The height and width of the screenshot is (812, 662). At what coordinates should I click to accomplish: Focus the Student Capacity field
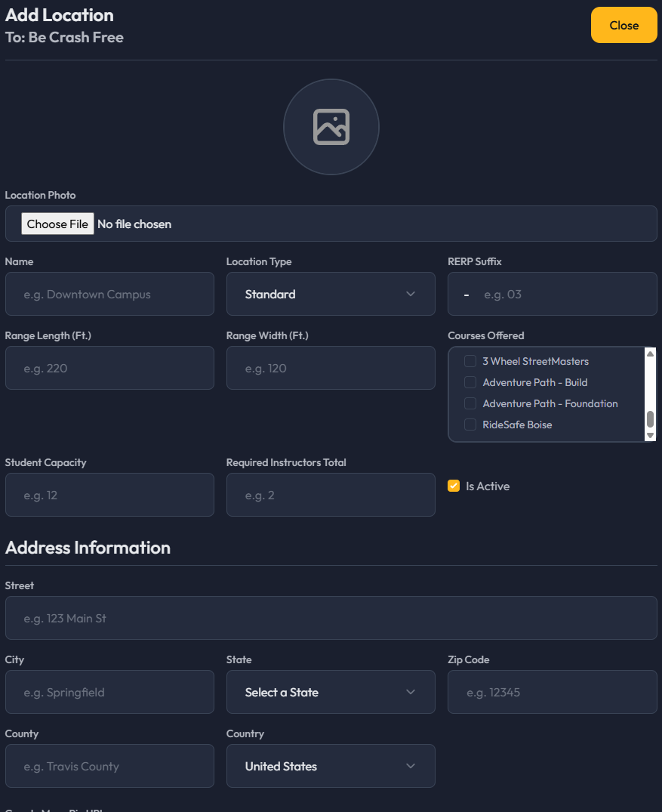coord(109,495)
